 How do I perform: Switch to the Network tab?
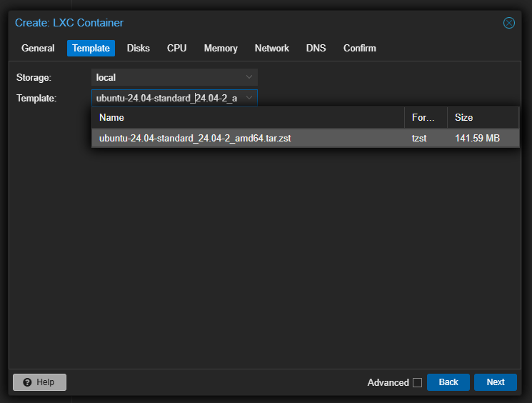tap(271, 49)
